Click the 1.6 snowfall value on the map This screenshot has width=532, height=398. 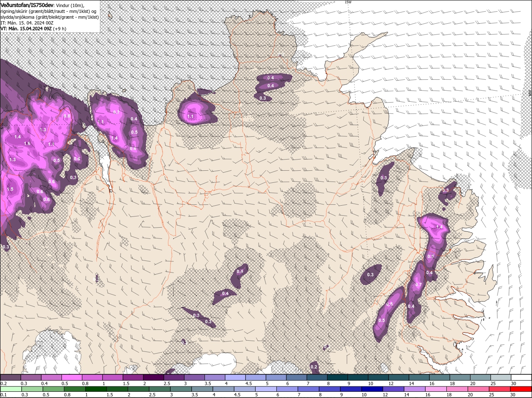[27, 144]
